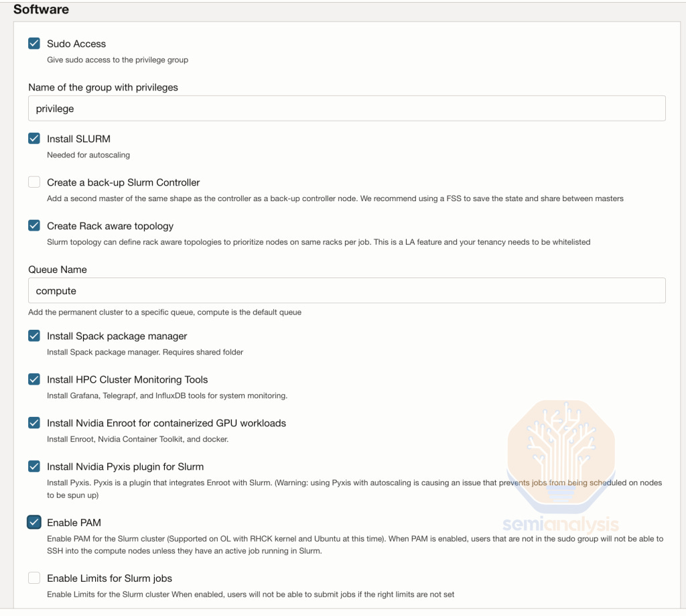
Task: Toggle the Install SLURM checkbox
Action: click(x=34, y=138)
